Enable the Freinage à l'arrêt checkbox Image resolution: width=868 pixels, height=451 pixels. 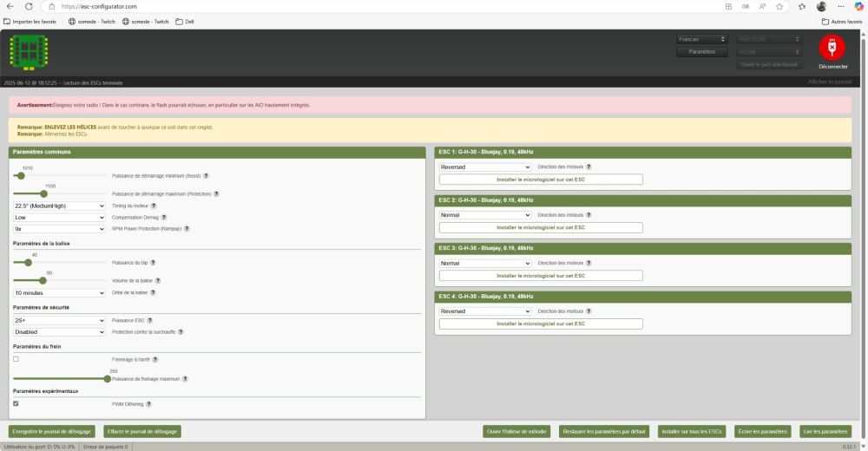click(16, 359)
